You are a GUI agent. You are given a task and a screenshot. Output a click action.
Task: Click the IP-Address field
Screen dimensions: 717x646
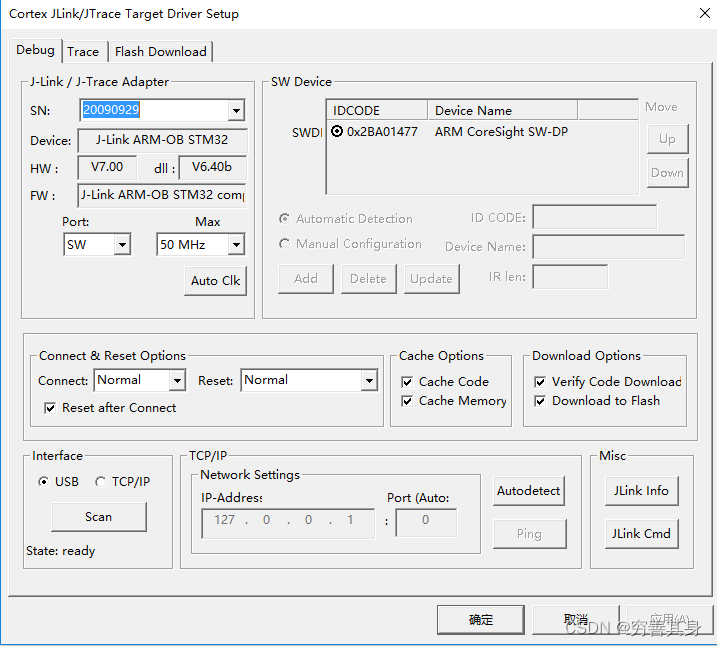288,523
